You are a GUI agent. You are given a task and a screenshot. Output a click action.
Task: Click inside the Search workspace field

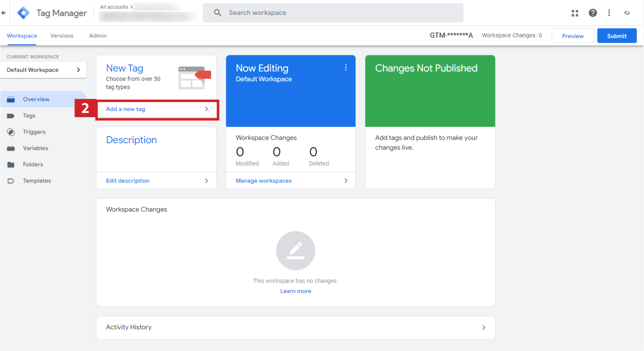pyautogui.click(x=333, y=13)
